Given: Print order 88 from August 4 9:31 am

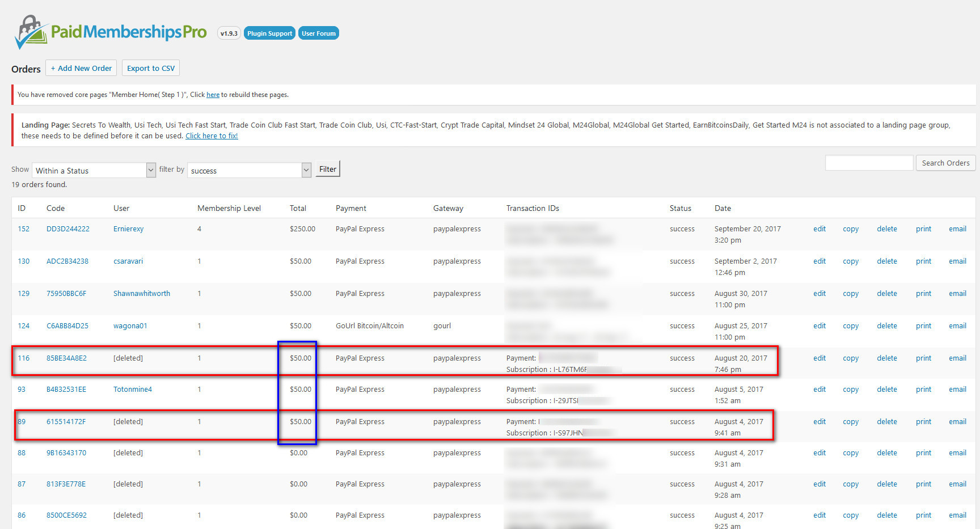Looking at the screenshot, I should [923, 453].
